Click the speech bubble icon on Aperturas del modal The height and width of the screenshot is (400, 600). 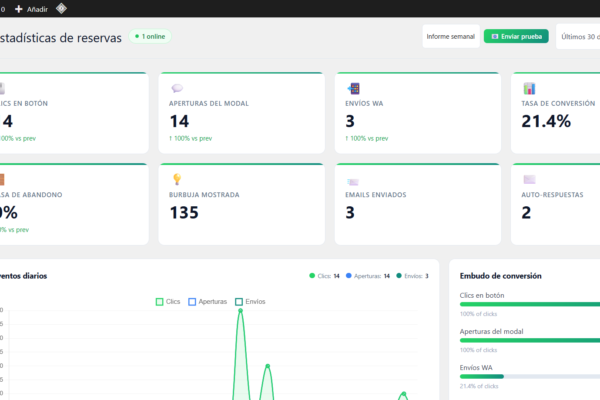coord(177,88)
